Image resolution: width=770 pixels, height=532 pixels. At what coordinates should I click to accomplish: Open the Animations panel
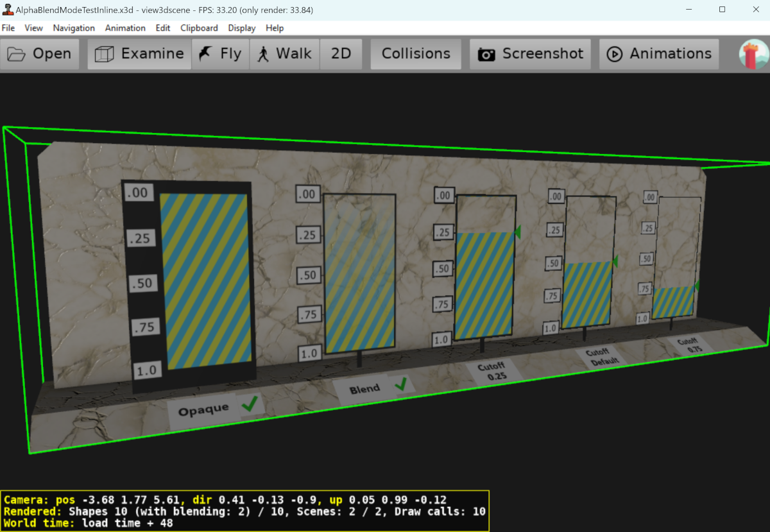[x=659, y=54]
